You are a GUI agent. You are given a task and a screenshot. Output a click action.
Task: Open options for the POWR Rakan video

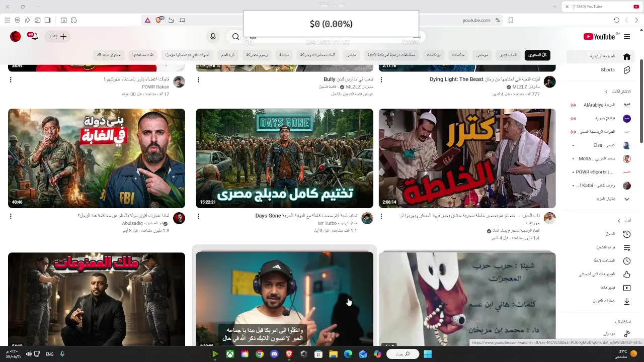coord(11,79)
